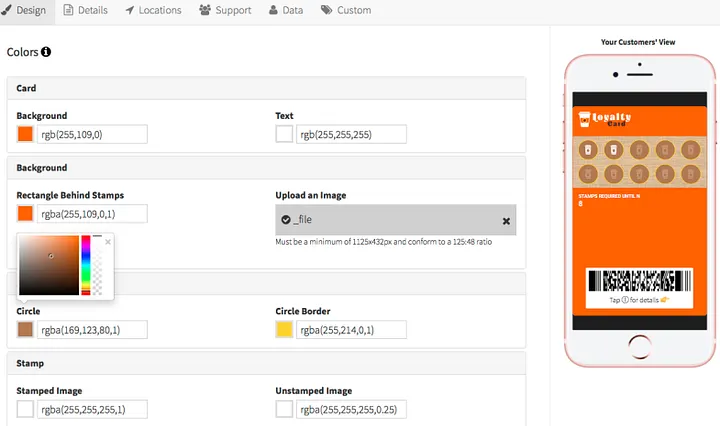Click the phone preview home button
Screen dimensions: 720x426
tap(639, 347)
